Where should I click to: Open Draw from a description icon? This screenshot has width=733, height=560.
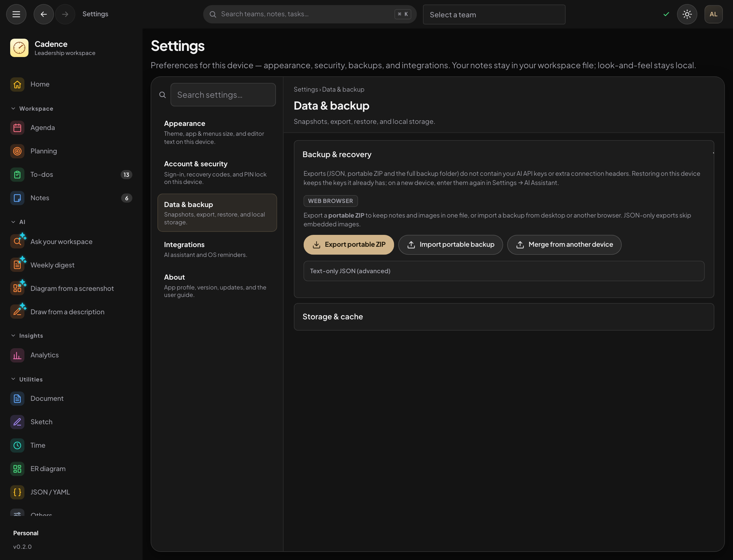click(x=17, y=312)
